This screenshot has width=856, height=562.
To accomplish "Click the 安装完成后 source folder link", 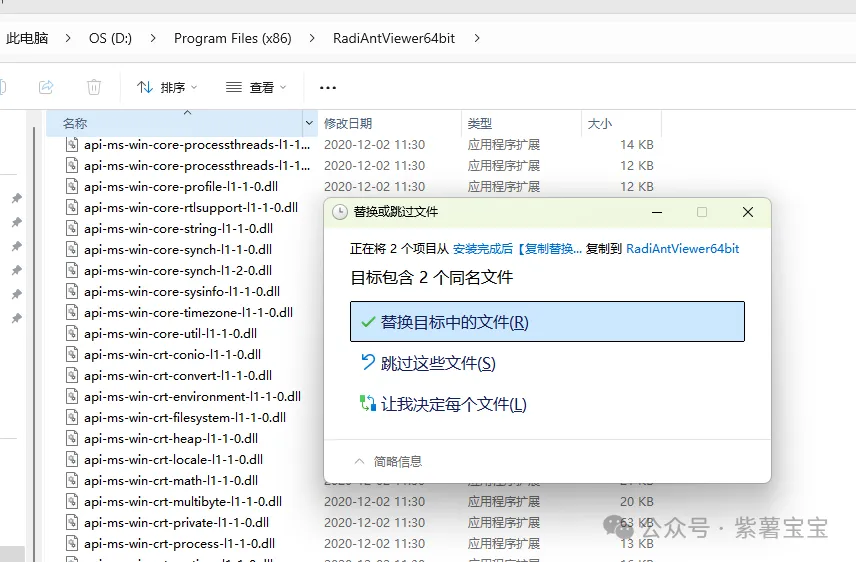I will (482, 248).
